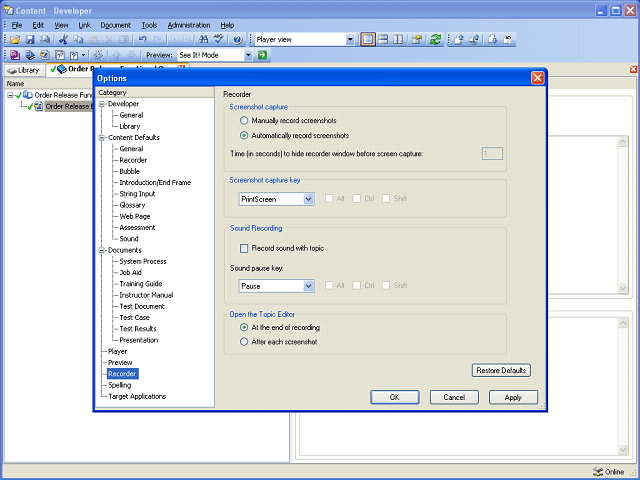Click the new section book icon
Screen dimensions: 640x480
[30, 55]
